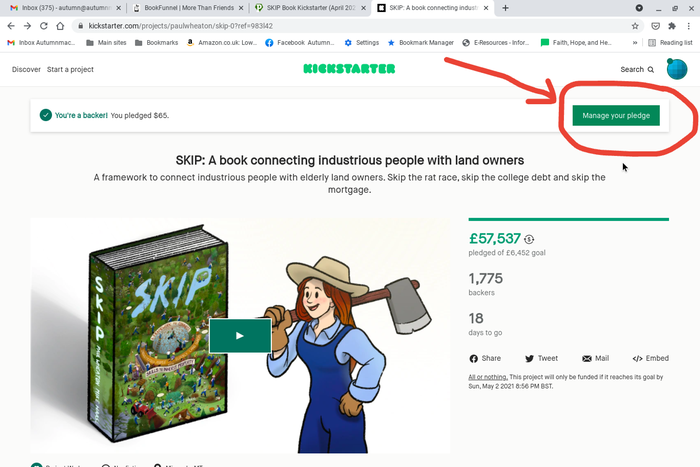Switch to the Gmail Inbox tab
Image resolution: width=700 pixels, height=467 pixels.
(65, 8)
